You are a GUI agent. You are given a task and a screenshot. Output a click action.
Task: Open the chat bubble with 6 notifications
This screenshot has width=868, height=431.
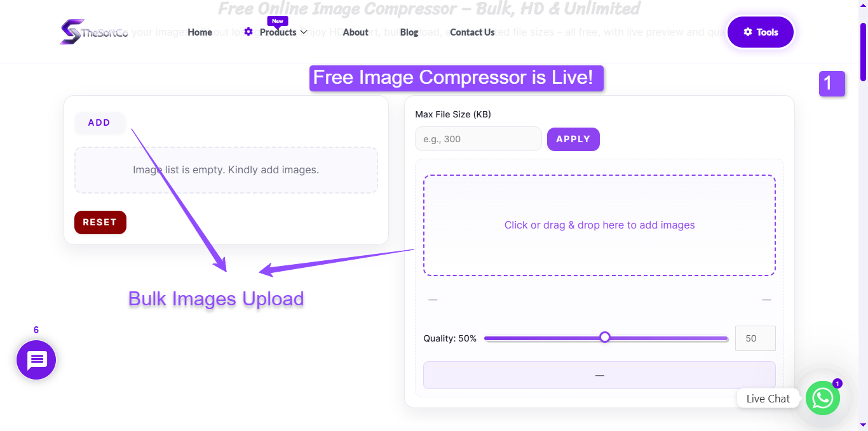pos(36,360)
